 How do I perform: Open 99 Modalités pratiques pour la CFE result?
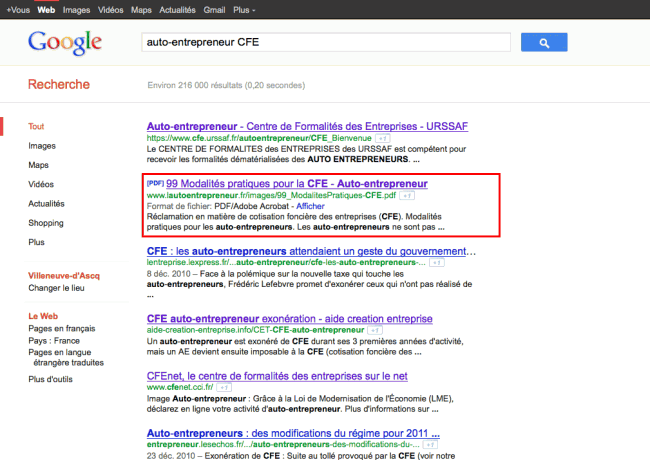tap(297, 184)
